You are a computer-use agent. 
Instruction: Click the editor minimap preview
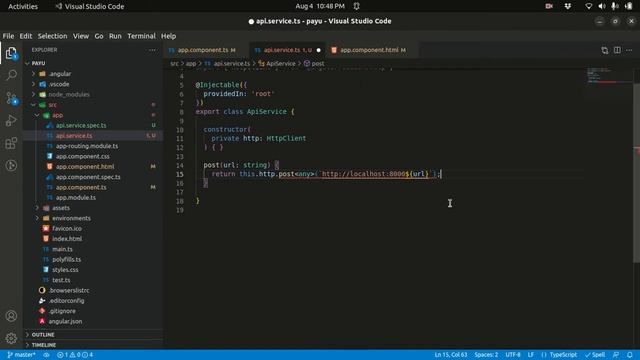(607, 76)
